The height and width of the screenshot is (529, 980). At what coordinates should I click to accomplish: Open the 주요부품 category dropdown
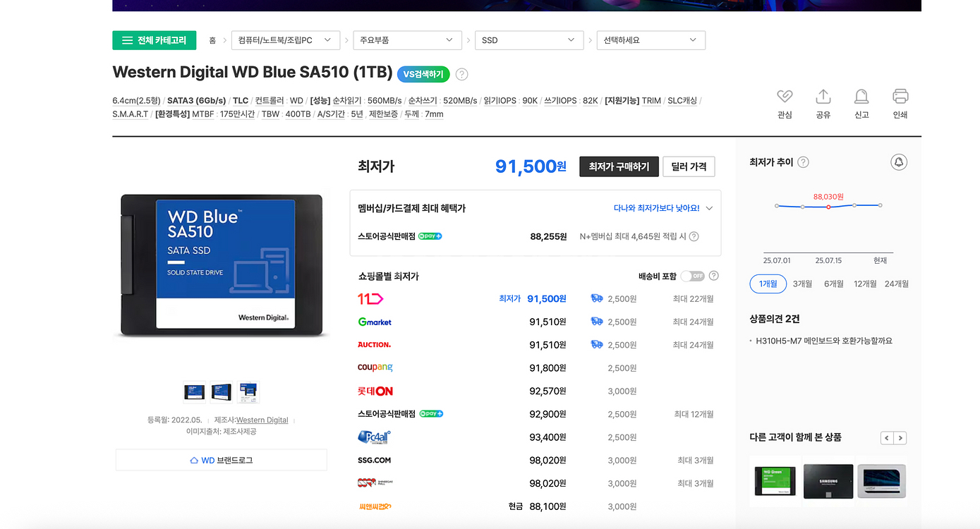pyautogui.click(x=407, y=40)
